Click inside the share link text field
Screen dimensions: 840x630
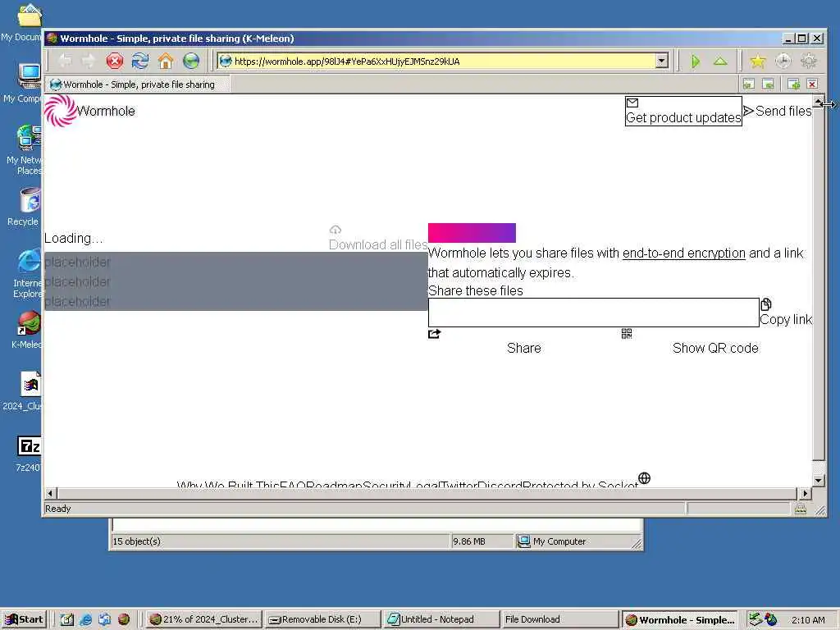click(594, 313)
